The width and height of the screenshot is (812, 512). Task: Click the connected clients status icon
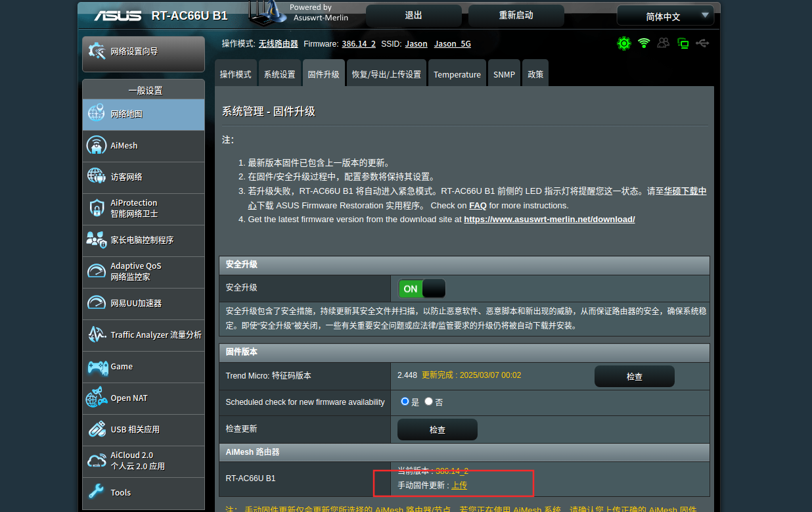(664, 43)
